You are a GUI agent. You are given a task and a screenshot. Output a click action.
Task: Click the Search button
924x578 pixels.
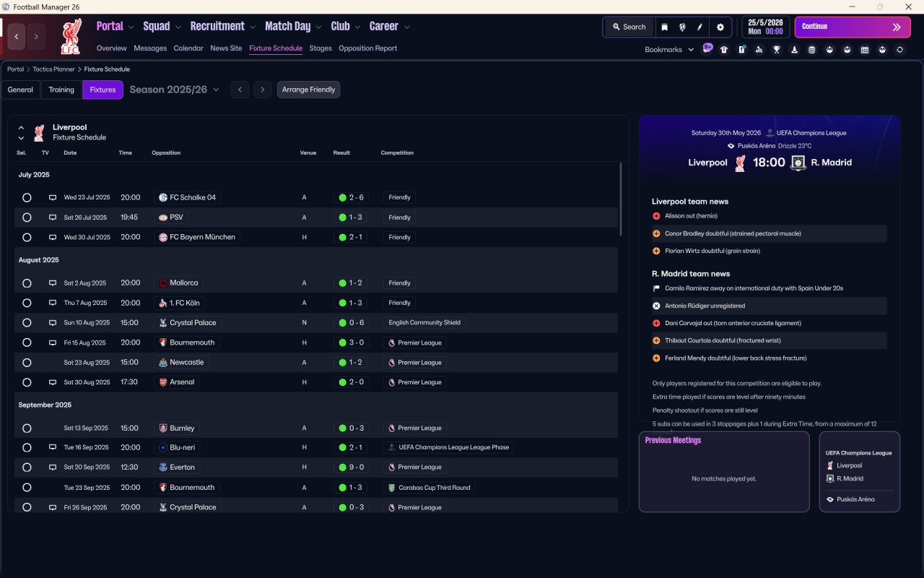click(x=629, y=27)
